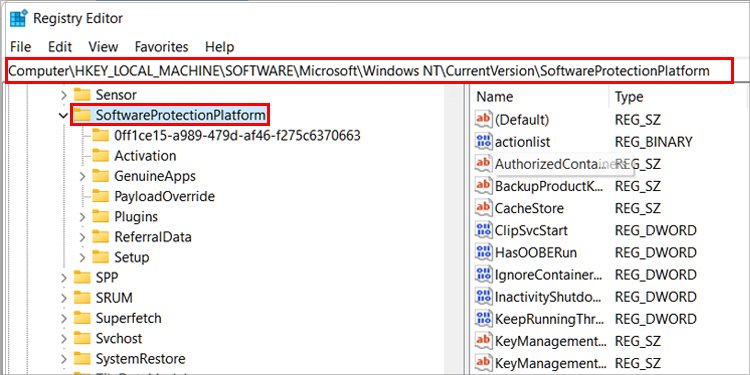The height and width of the screenshot is (375, 750).
Task: Click the Activation folder icon
Action: 100,156
